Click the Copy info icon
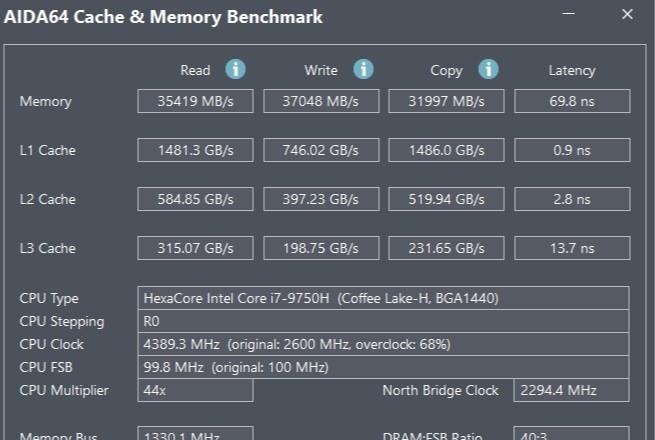Screen dimensions: 655x440 (x=488, y=69)
